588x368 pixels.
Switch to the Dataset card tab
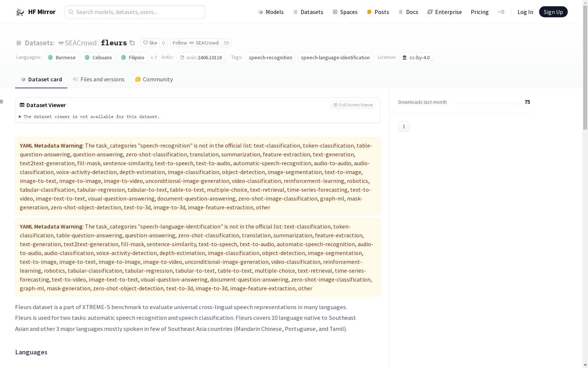click(41, 79)
